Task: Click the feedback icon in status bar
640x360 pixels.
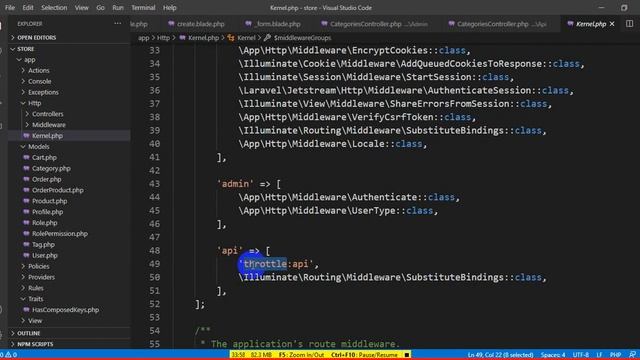Action: [x=632, y=355]
